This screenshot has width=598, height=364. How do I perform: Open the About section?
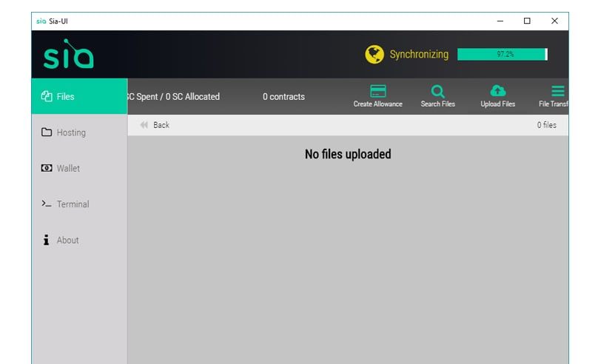(x=79, y=240)
